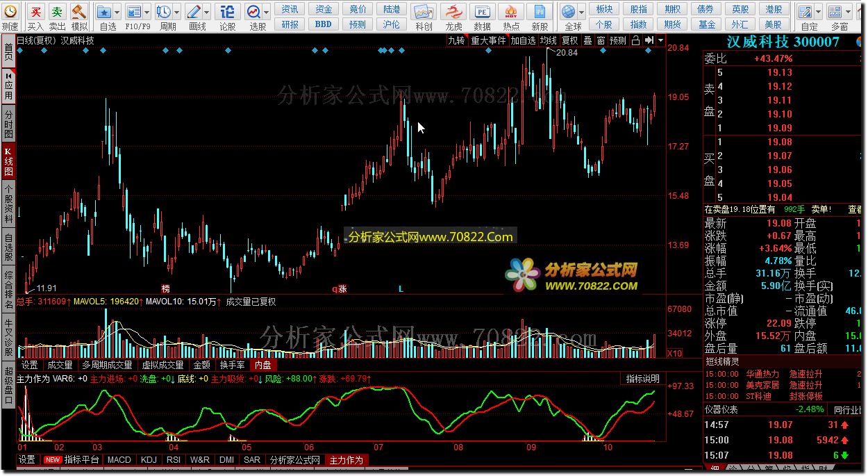Open the 自选 watchlist star-folder icon
Screen dimensions: 868x476
coord(104,12)
